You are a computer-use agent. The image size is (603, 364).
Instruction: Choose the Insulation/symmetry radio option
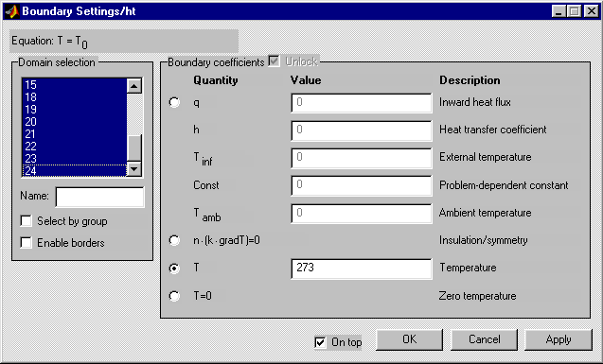tap(174, 240)
